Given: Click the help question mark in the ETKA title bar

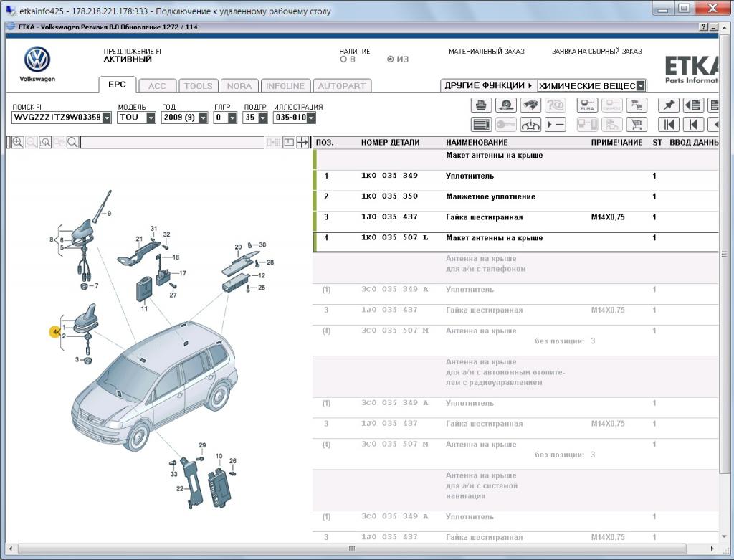Looking at the screenshot, I should click(x=704, y=27).
